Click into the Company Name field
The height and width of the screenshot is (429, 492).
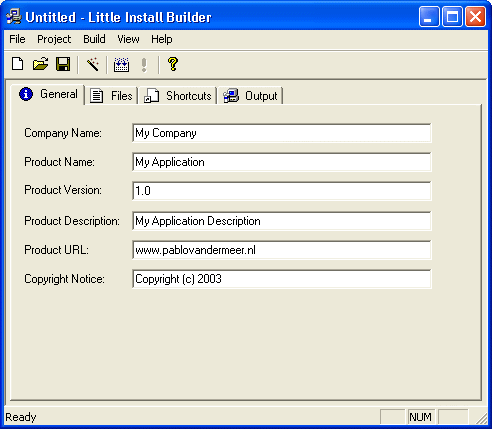[282, 133]
